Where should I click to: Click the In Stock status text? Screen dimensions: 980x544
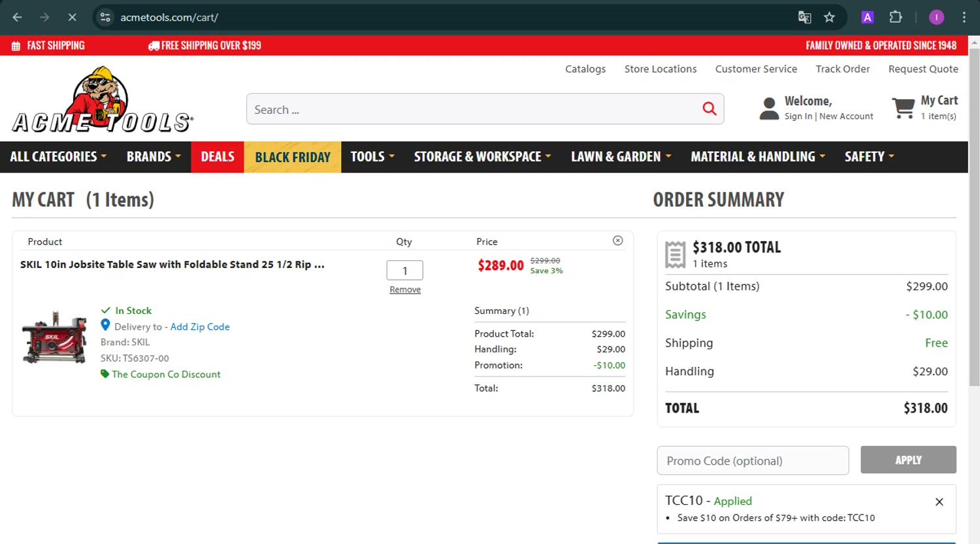click(133, 311)
